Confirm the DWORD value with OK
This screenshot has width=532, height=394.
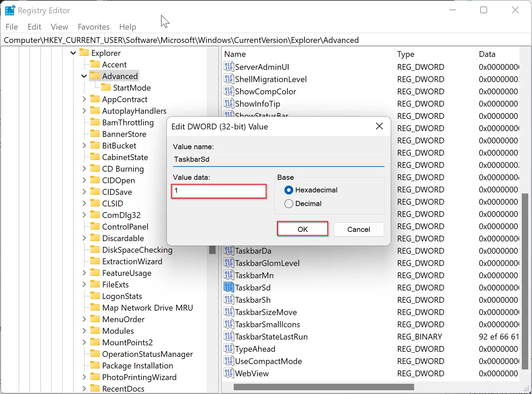pos(302,229)
